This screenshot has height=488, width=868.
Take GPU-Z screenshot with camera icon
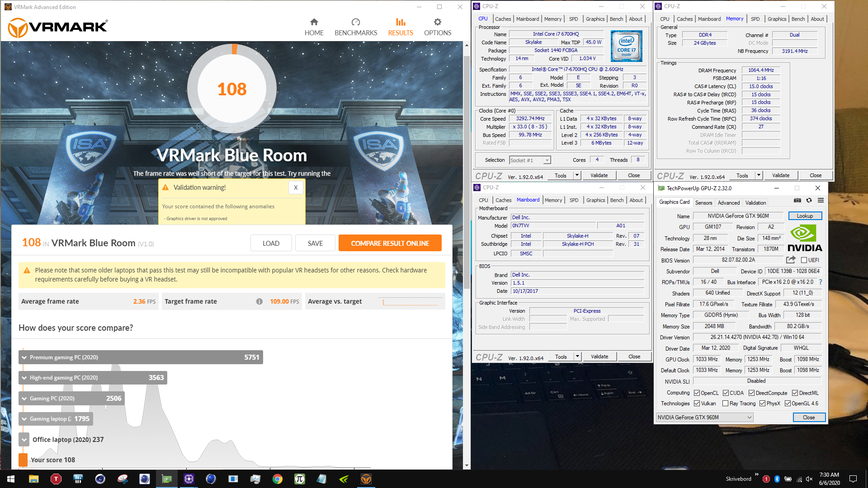point(797,200)
